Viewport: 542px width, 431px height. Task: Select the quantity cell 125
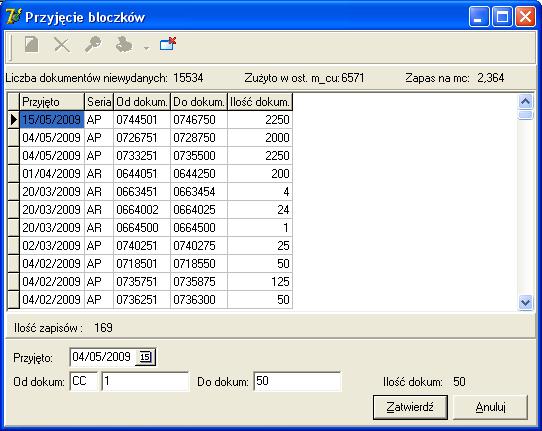[260, 281]
